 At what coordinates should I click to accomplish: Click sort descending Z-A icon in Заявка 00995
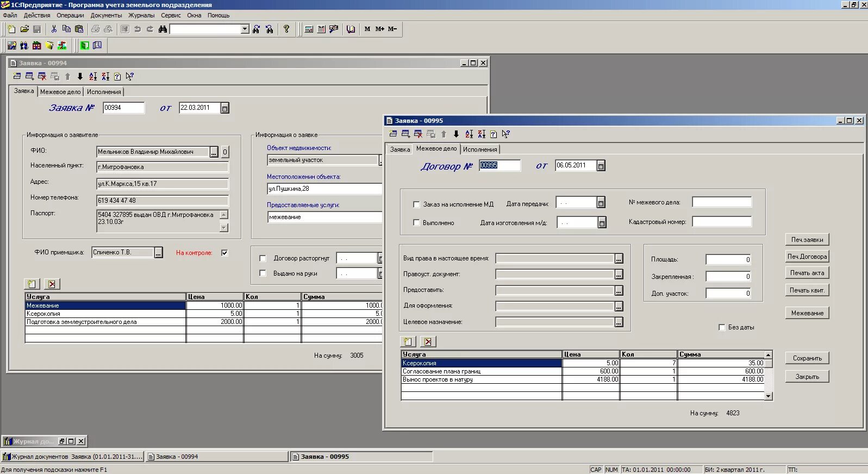click(x=482, y=134)
